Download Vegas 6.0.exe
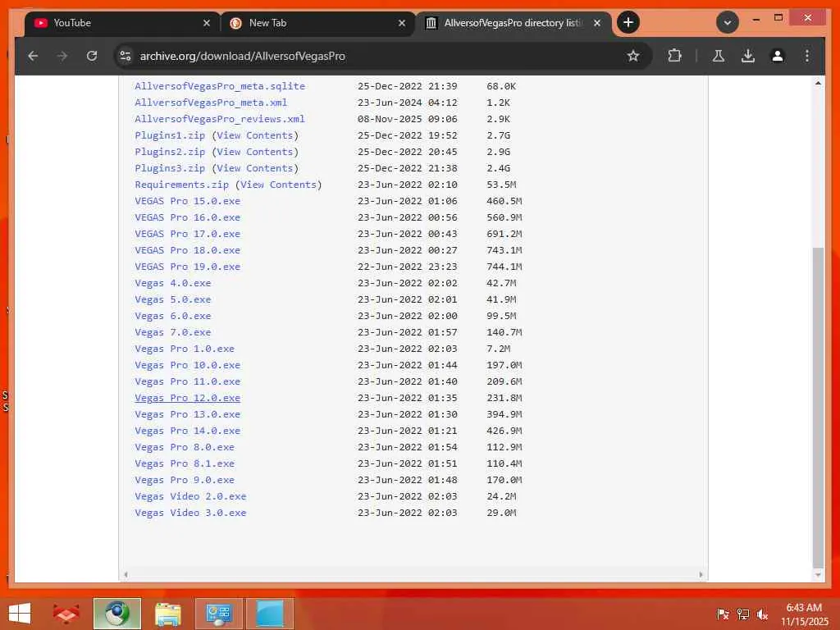Screen dimensions: 840x630 (x=172, y=316)
